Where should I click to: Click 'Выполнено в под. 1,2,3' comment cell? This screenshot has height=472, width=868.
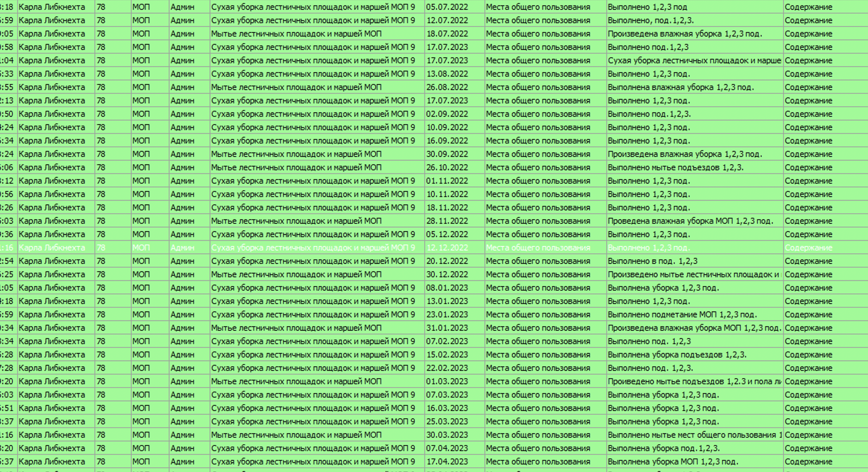652,261
